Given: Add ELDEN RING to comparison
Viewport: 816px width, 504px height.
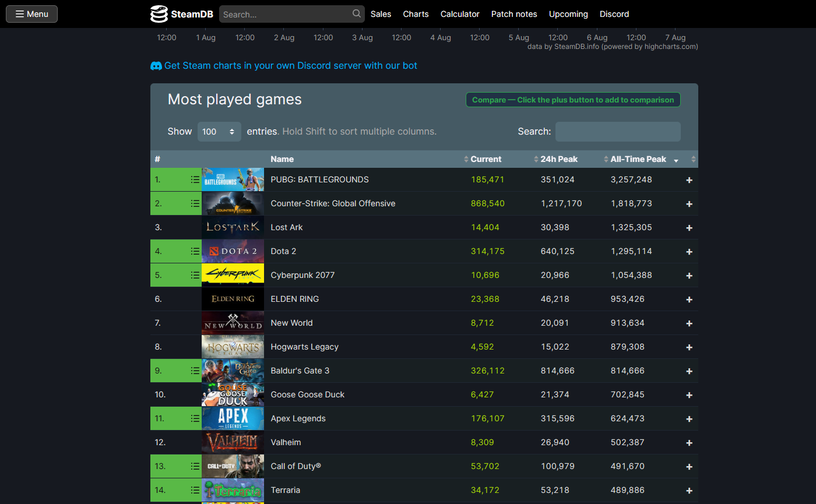Looking at the screenshot, I should click(689, 299).
